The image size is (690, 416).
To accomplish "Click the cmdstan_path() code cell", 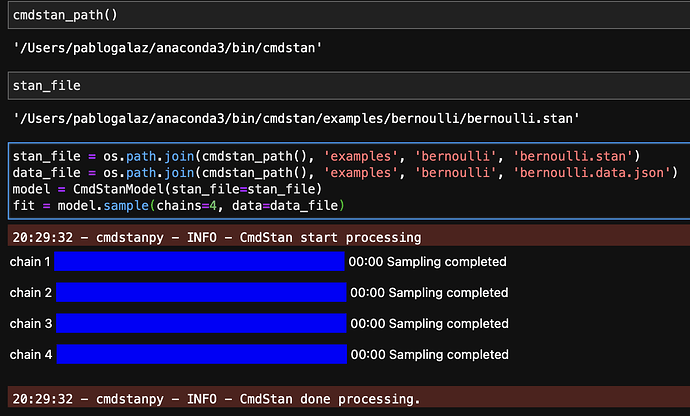I will click(349, 15).
